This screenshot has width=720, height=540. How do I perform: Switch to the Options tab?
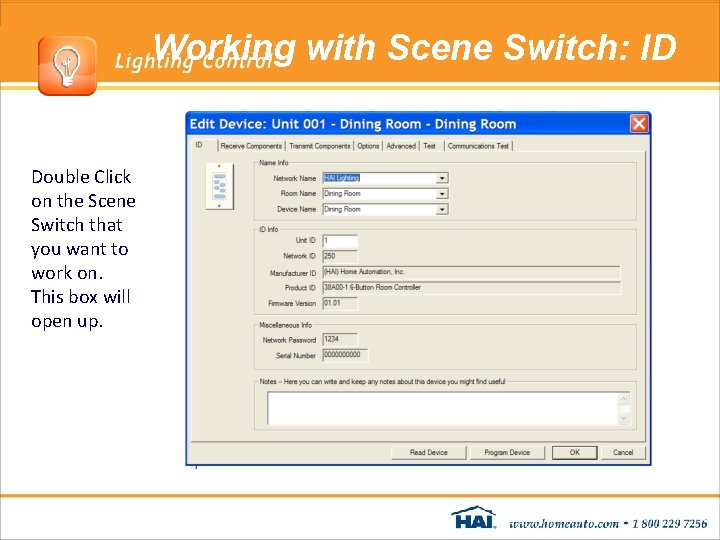368,146
